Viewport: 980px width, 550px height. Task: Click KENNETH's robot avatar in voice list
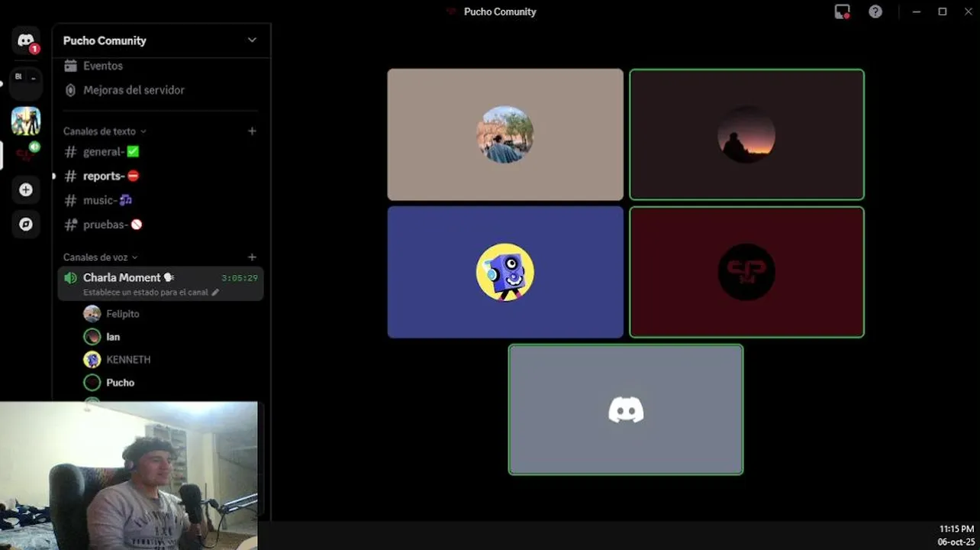92,360
